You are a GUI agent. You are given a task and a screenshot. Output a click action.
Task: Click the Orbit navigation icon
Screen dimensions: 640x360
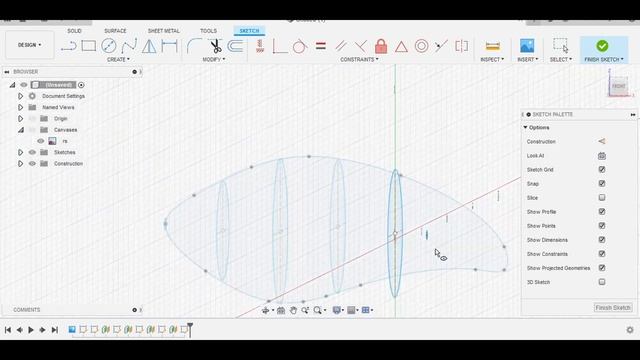(x=266, y=310)
